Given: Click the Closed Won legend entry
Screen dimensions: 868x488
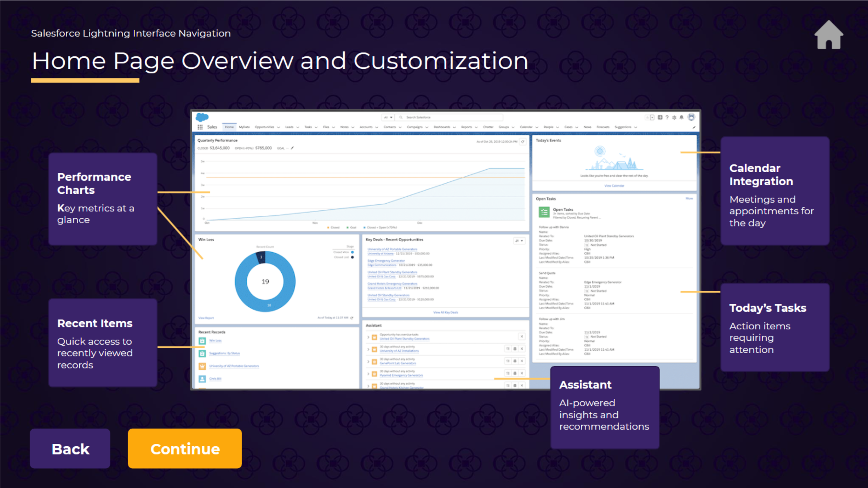Looking at the screenshot, I should click(x=343, y=252).
